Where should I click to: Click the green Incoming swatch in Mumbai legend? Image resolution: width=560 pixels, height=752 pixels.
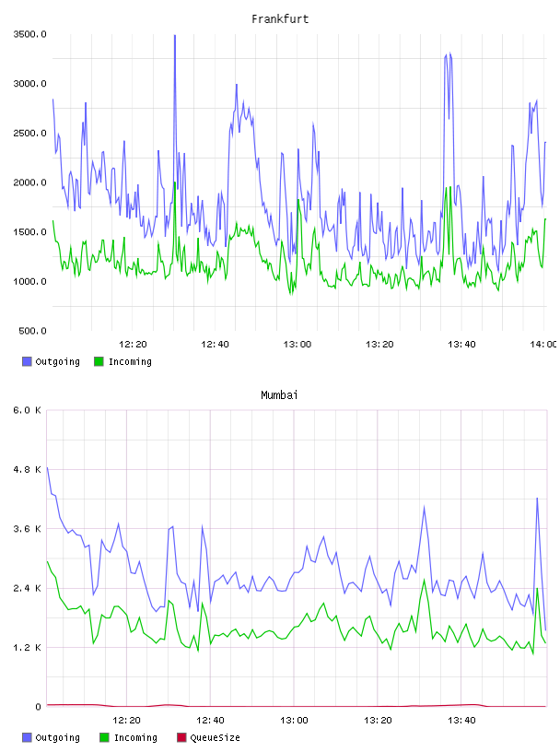click(x=104, y=737)
